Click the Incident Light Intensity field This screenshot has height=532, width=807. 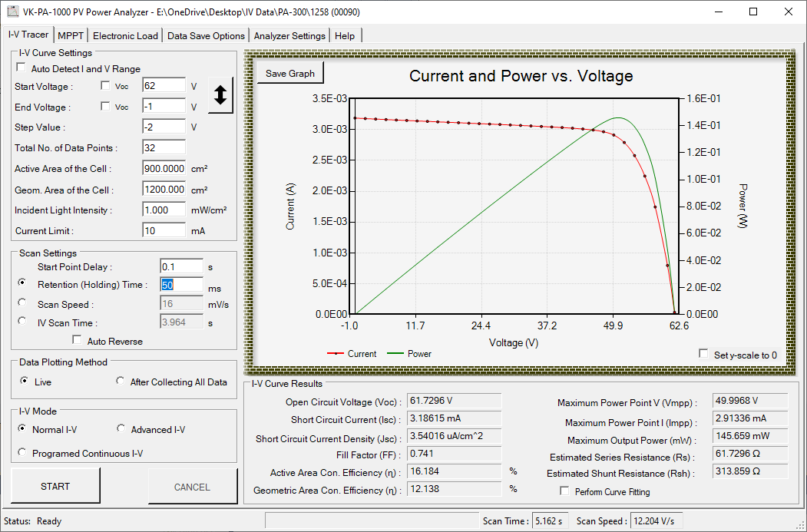(164, 210)
